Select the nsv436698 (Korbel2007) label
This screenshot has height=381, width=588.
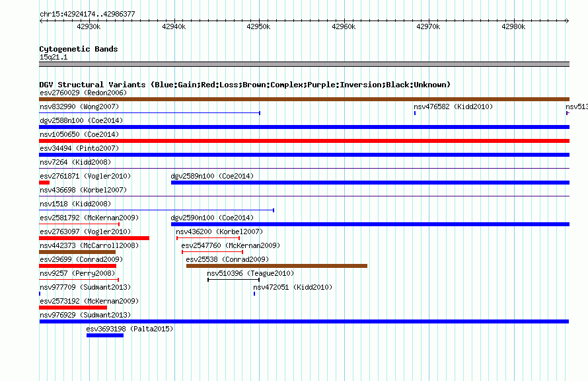[x=83, y=190]
